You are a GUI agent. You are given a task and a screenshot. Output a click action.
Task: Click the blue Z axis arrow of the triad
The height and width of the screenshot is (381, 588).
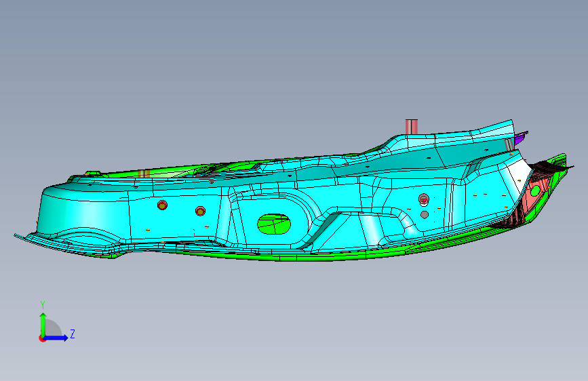pyautogui.click(x=56, y=338)
